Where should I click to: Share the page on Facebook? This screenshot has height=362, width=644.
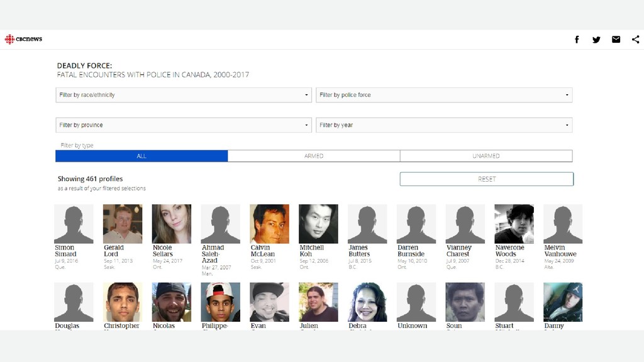point(577,40)
